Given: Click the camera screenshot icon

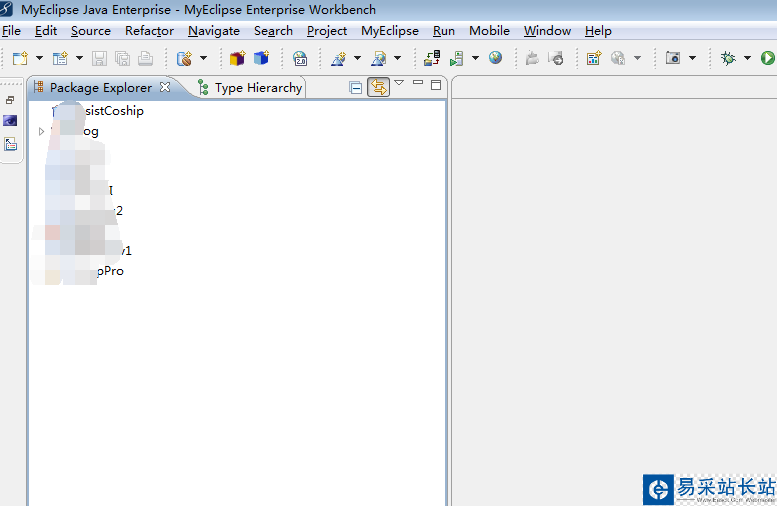Looking at the screenshot, I should (x=672, y=58).
